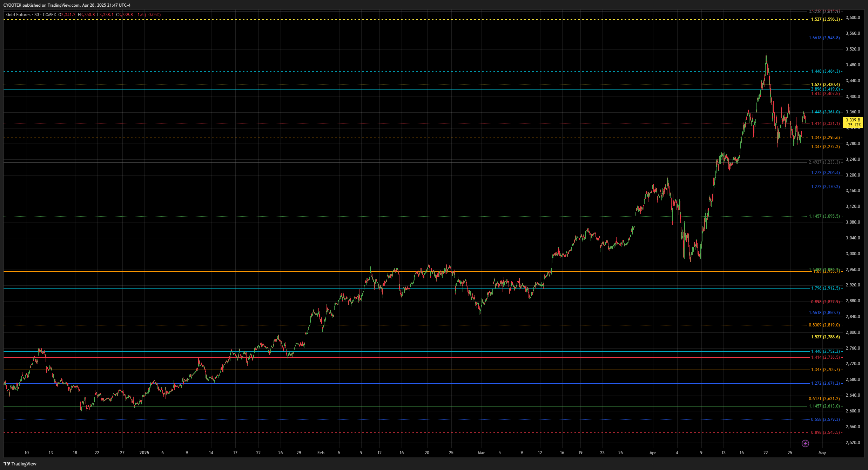The height and width of the screenshot is (470, 868).
Task: Click the TradingView logo at bottom left
Action: point(20,464)
